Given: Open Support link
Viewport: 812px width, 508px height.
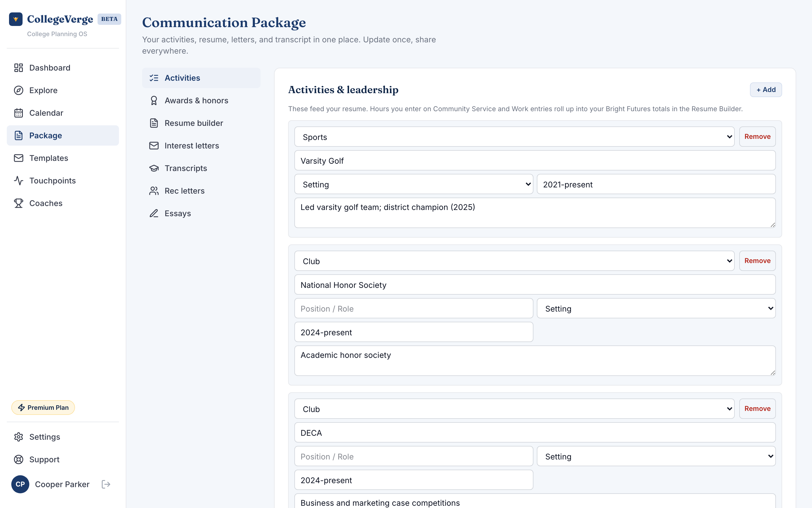Looking at the screenshot, I should [x=63, y=459].
